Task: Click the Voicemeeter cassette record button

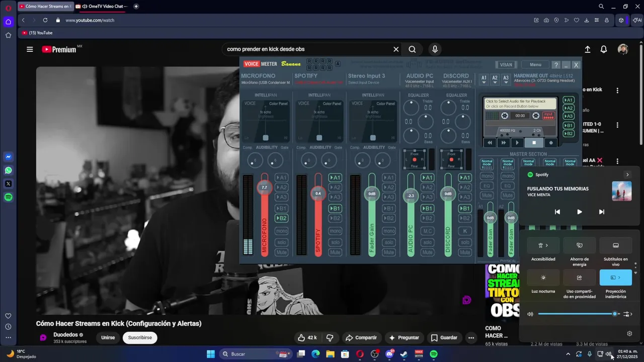Action: point(550,143)
